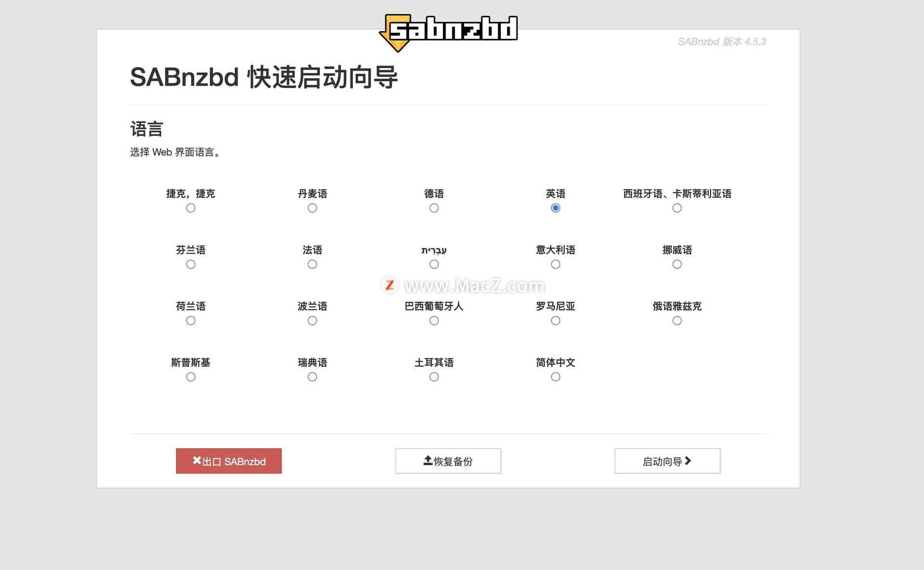Click the 瑞典语 language label
This screenshot has height=570, width=924.
click(312, 363)
